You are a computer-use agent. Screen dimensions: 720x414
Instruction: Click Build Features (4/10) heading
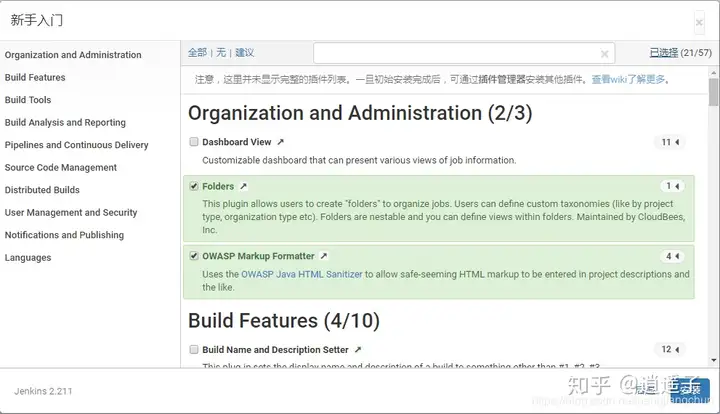(284, 320)
